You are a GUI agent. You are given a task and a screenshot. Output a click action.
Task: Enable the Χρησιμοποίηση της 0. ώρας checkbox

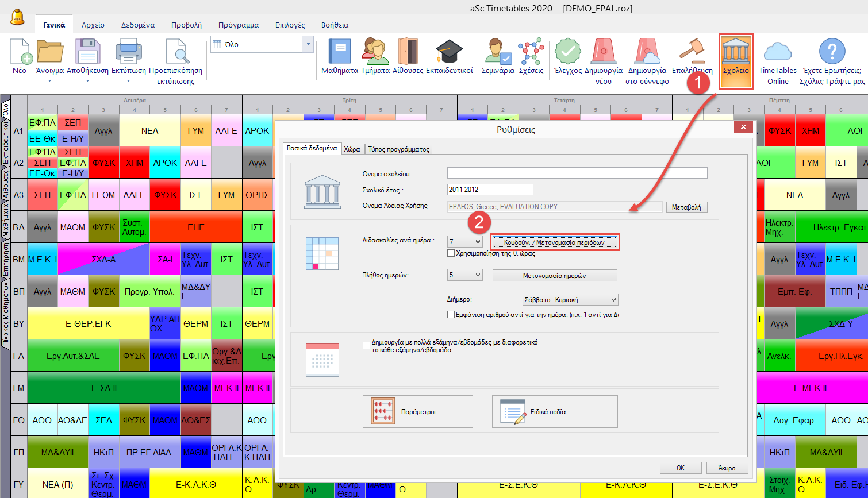[x=451, y=253]
